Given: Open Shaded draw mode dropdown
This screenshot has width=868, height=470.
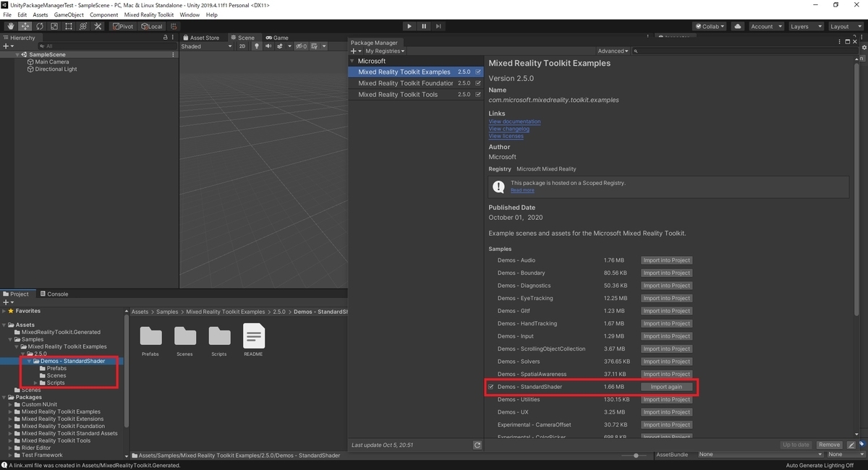Looking at the screenshot, I should [x=207, y=46].
